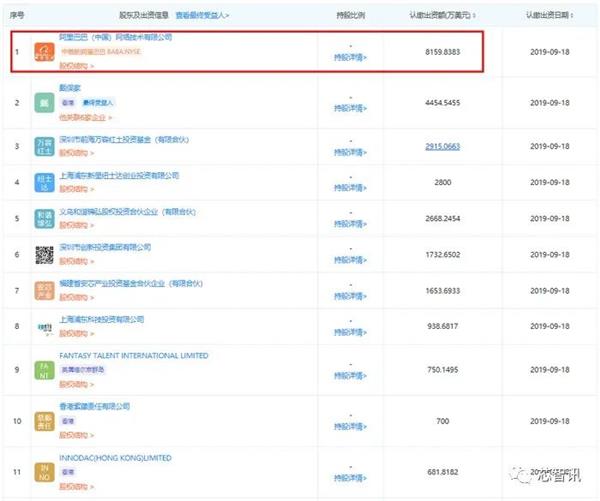This screenshot has width=600, height=501.
Task: Select the amount 8159.8383
Action: click(x=442, y=52)
